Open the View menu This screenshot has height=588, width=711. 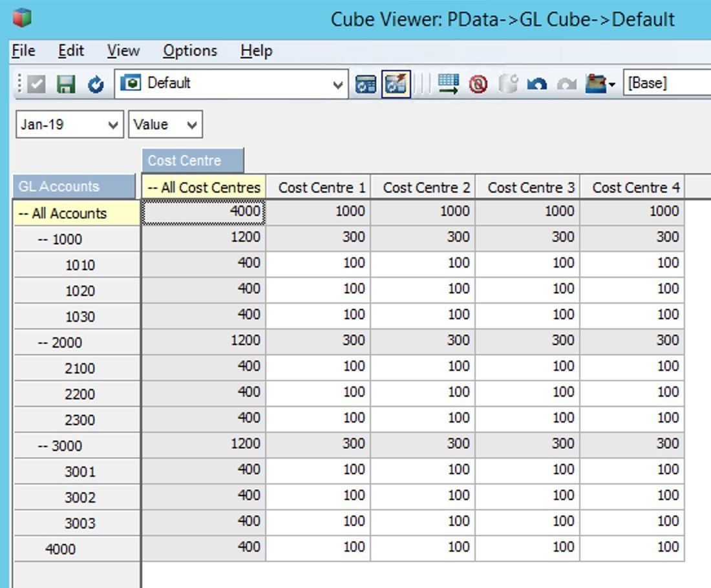pos(122,50)
